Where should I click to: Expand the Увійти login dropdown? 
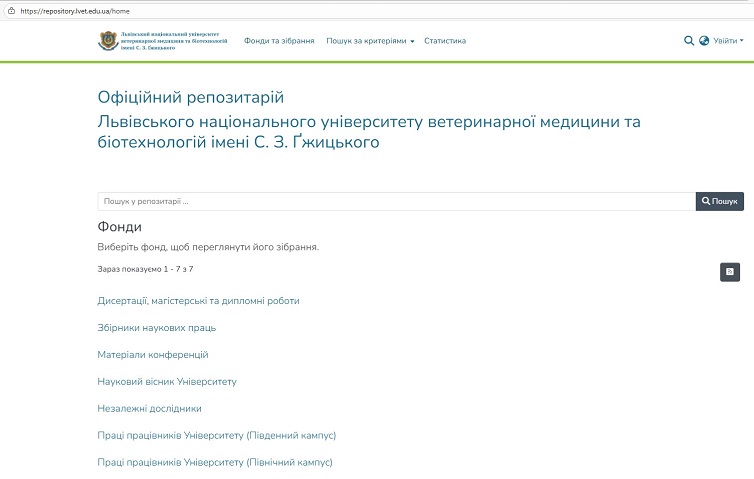(x=728, y=41)
